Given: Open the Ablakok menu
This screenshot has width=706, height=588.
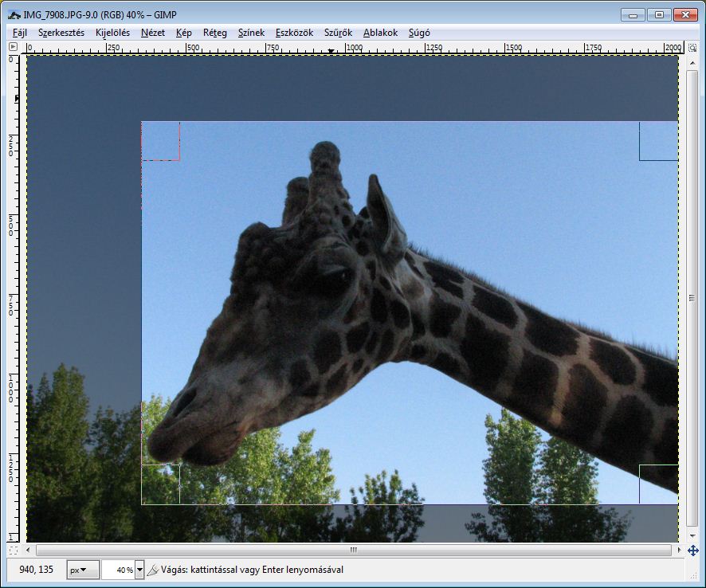Looking at the screenshot, I should tap(380, 33).
